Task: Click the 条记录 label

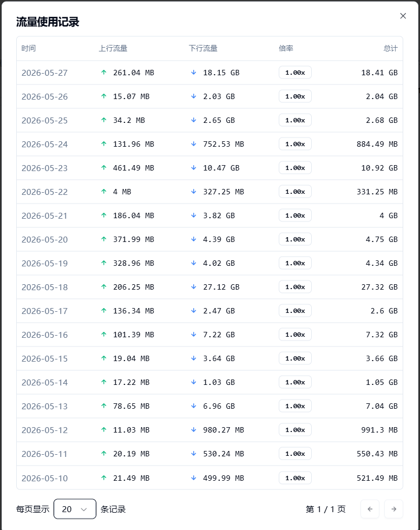Action: pyautogui.click(x=113, y=509)
